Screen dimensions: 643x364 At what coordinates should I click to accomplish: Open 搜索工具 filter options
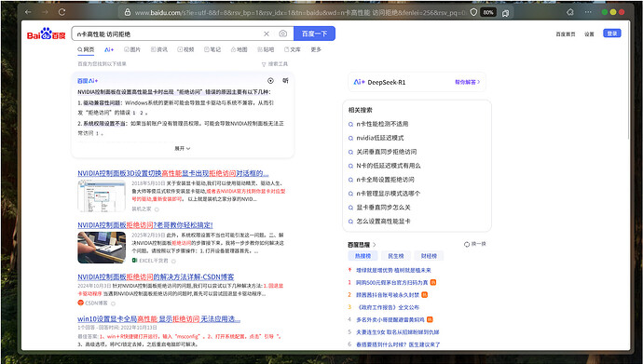(275, 64)
